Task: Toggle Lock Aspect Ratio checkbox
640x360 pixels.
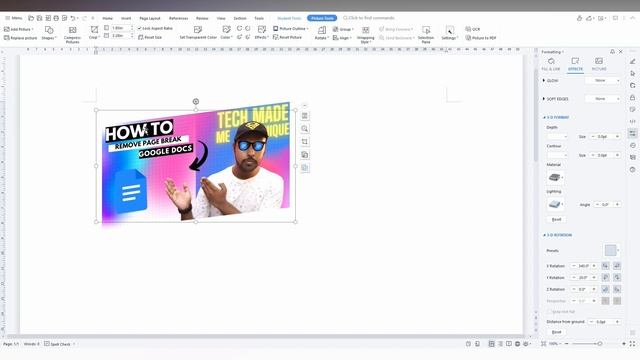Action: tap(155, 29)
